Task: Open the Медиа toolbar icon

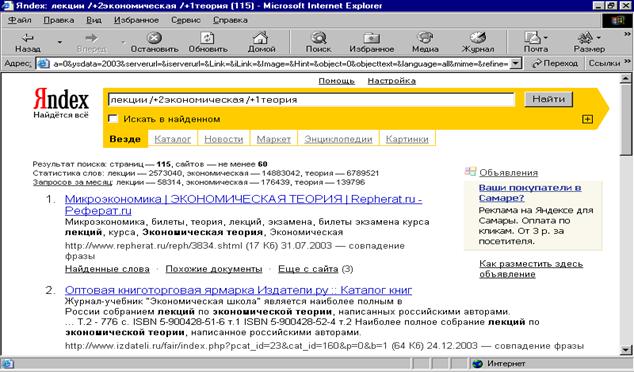Action: click(425, 38)
